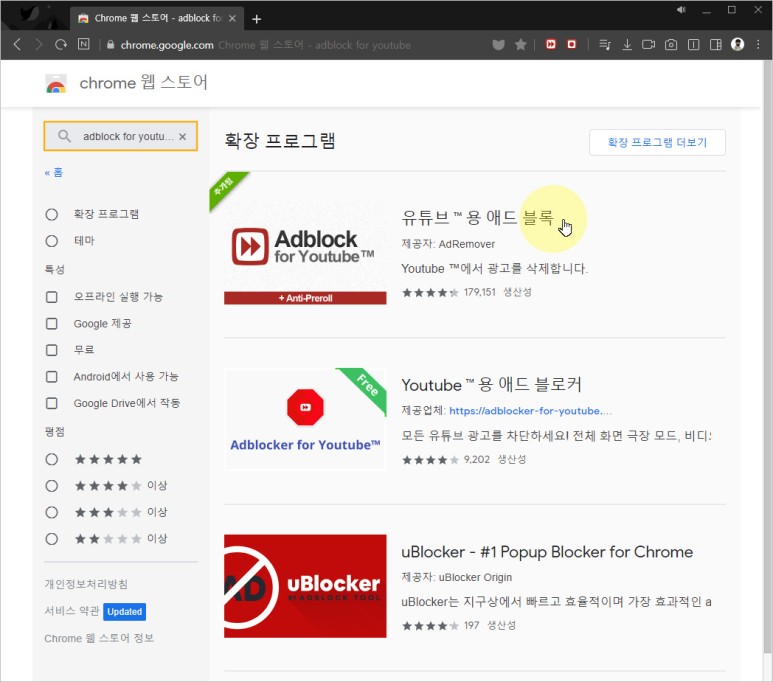
Task: Select the 테마 radio filter
Action: pos(52,241)
